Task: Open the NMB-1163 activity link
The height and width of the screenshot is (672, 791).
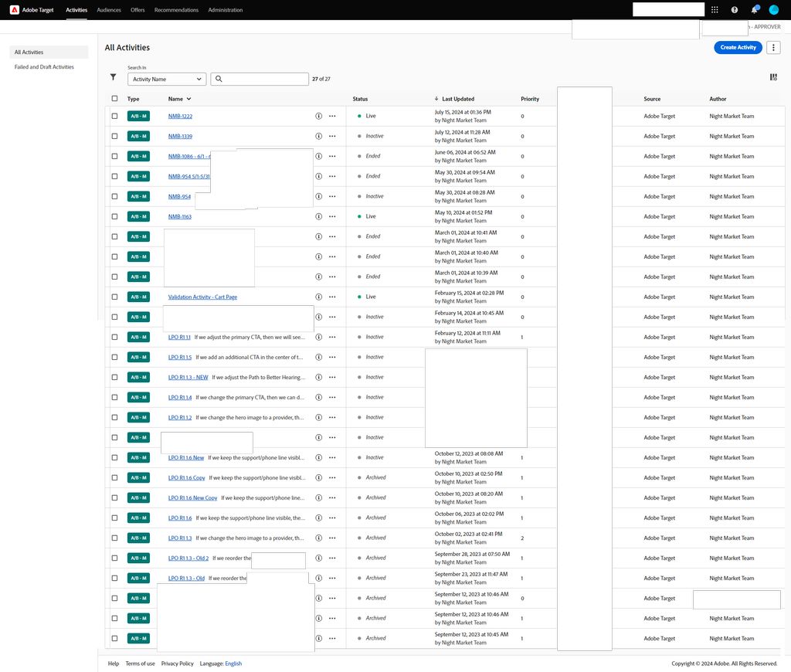Action: tap(180, 217)
